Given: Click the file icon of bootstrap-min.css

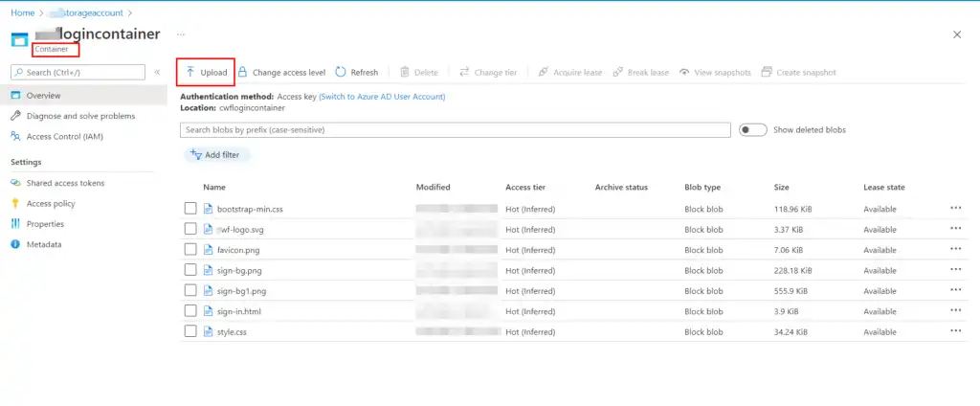Looking at the screenshot, I should [x=208, y=209].
